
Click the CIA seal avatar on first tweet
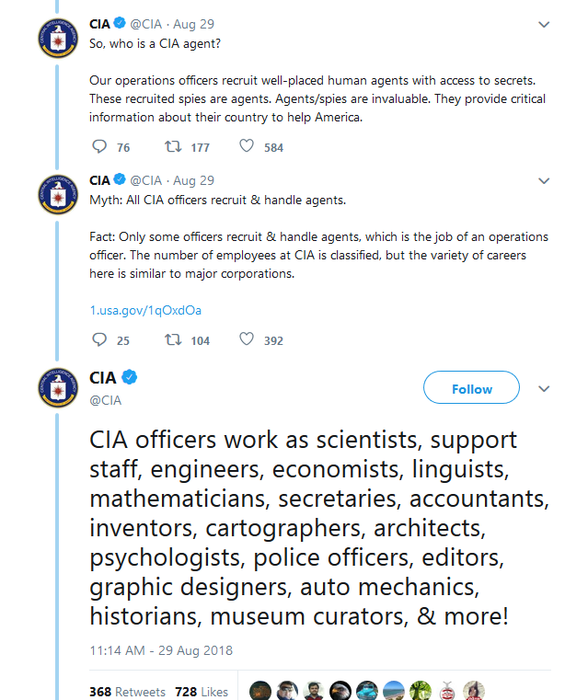[55, 40]
